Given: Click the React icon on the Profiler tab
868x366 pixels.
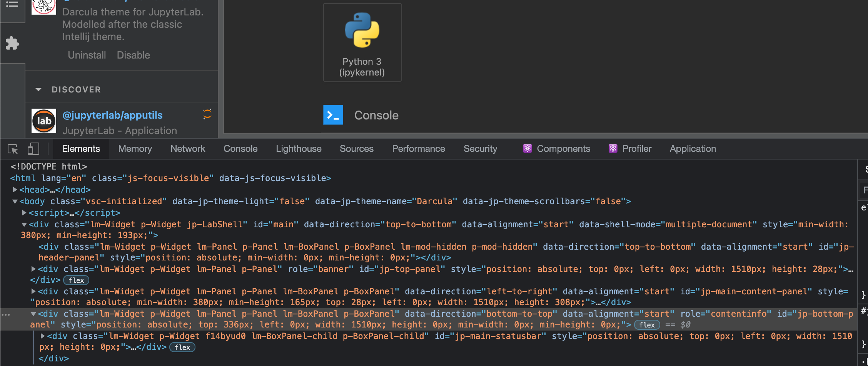Looking at the screenshot, I should tap(613, 149).
